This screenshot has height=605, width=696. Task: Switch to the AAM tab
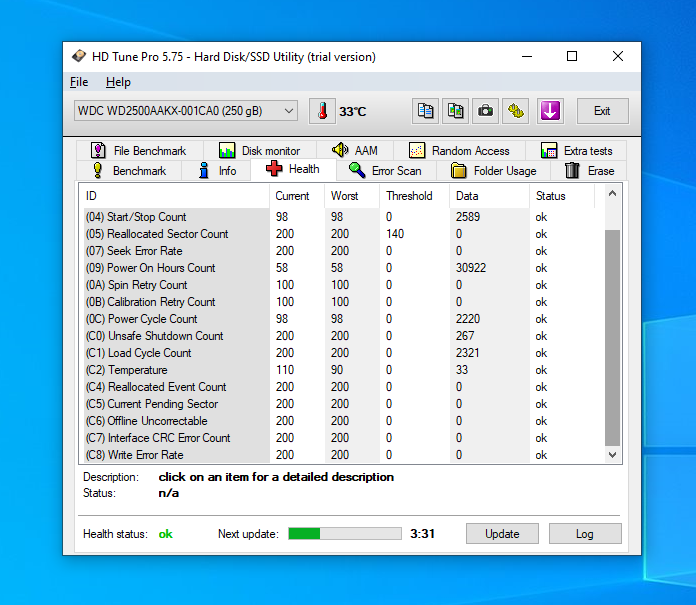(355, 150)
